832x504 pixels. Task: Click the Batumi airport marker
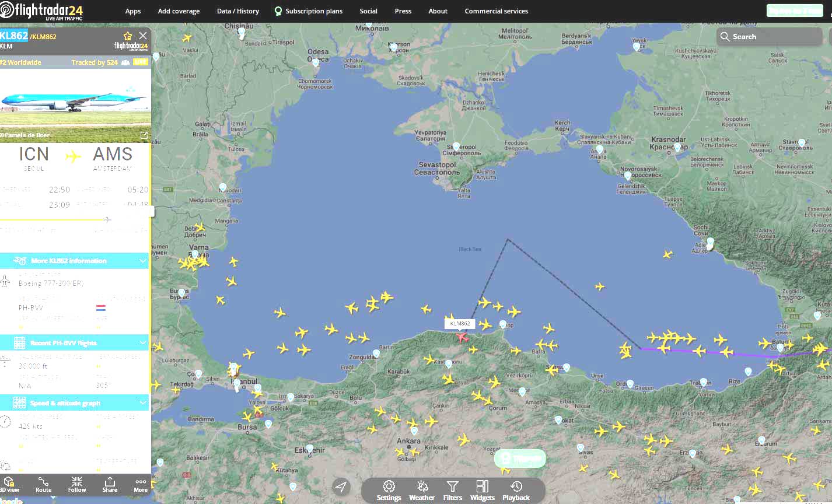[780, 348]
